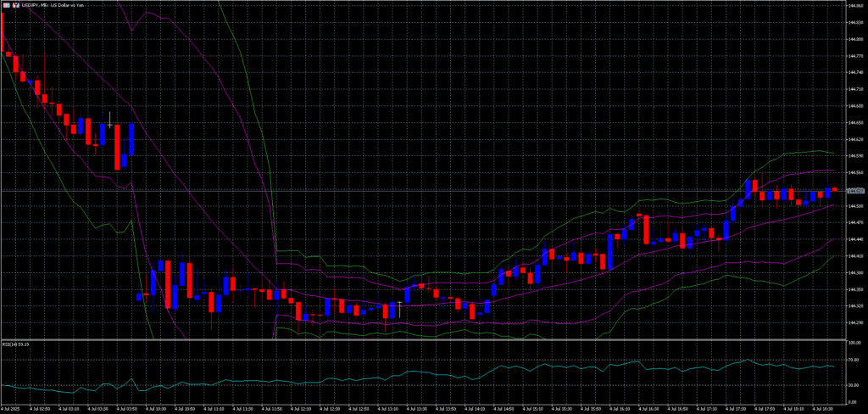Click the 144.680 price axis label
The height and width of the screenshot is (414, 868).
856,105
